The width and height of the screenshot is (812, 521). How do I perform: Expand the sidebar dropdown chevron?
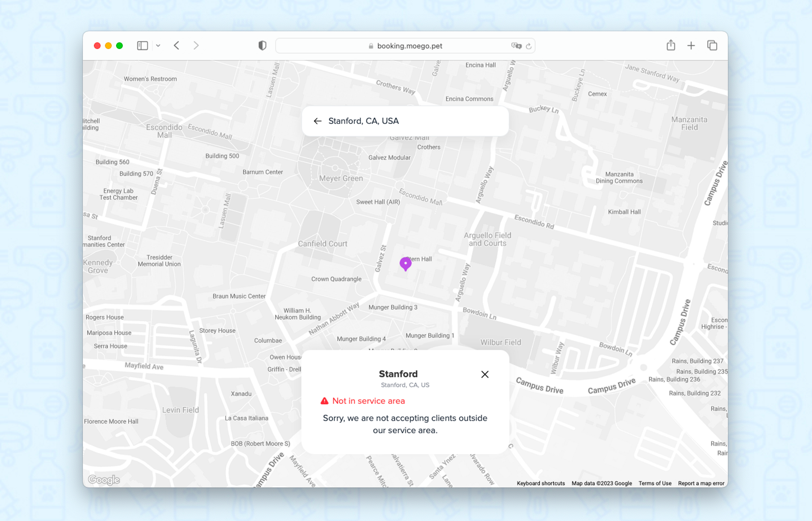pos(158,45)
